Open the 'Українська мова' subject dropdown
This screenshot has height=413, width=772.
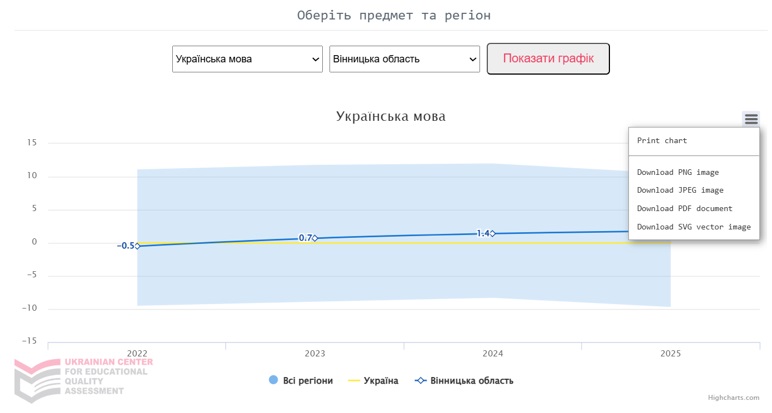(x=247, y=59)
